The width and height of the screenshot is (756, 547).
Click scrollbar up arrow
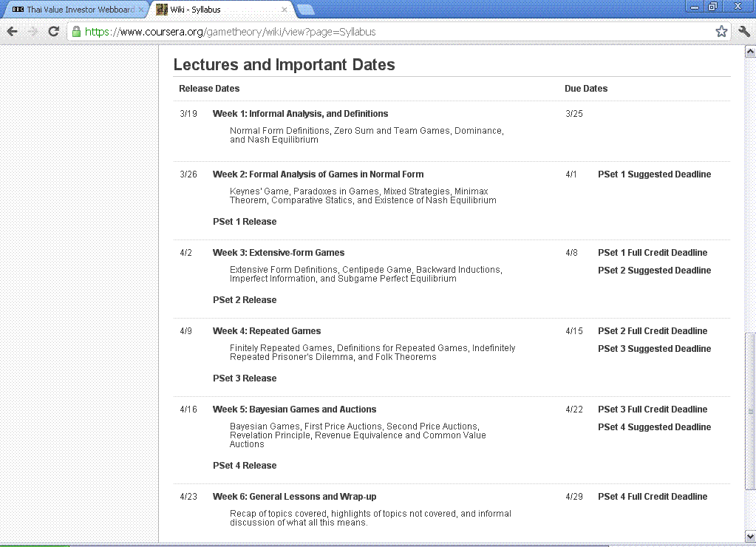pyautogui.click(x=750, y=51)
